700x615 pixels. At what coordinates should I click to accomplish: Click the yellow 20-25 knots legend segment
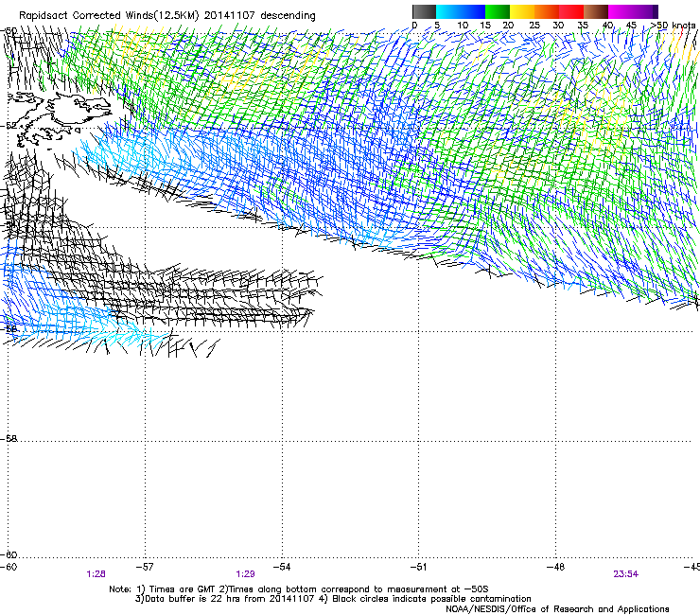[x=522, y=11]
